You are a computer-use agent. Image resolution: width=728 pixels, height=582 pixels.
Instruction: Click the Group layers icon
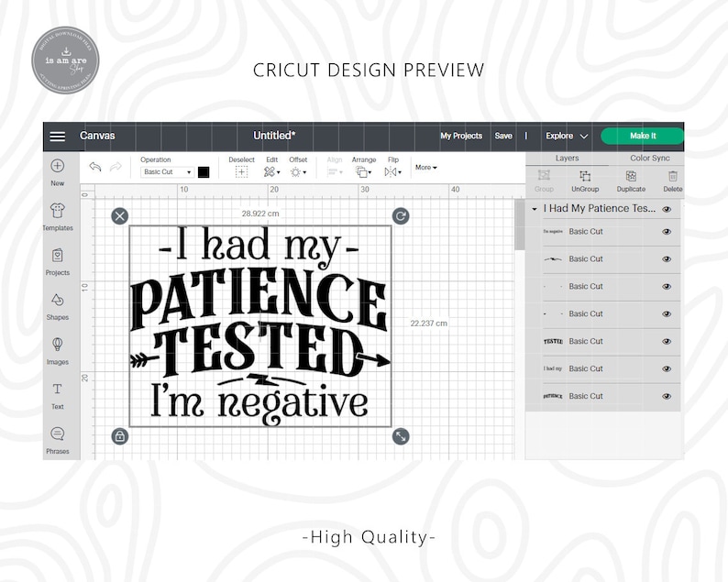coord(544,175)
